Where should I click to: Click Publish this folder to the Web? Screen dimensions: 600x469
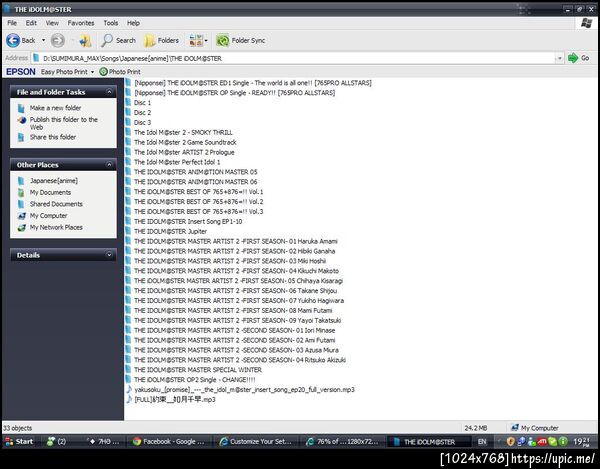pos(64,123)
